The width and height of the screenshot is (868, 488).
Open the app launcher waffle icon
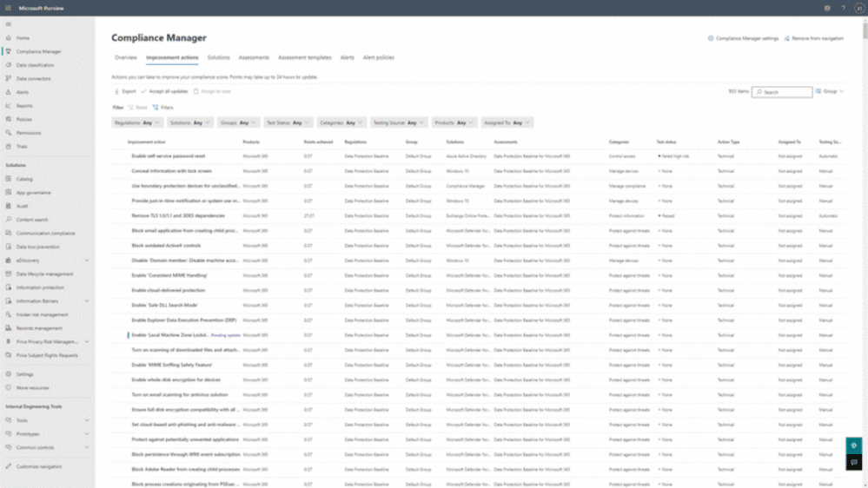(x=8, y=9)
